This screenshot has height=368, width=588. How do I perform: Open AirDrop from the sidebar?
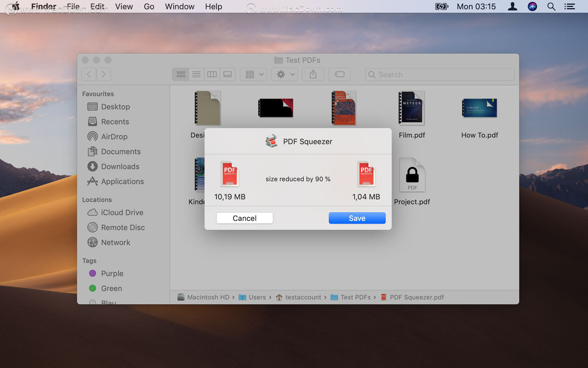click(107, 137)
